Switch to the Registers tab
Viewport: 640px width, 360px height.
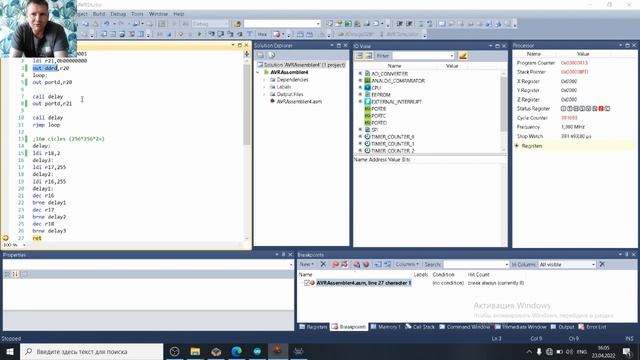click(x=313, y=327)
